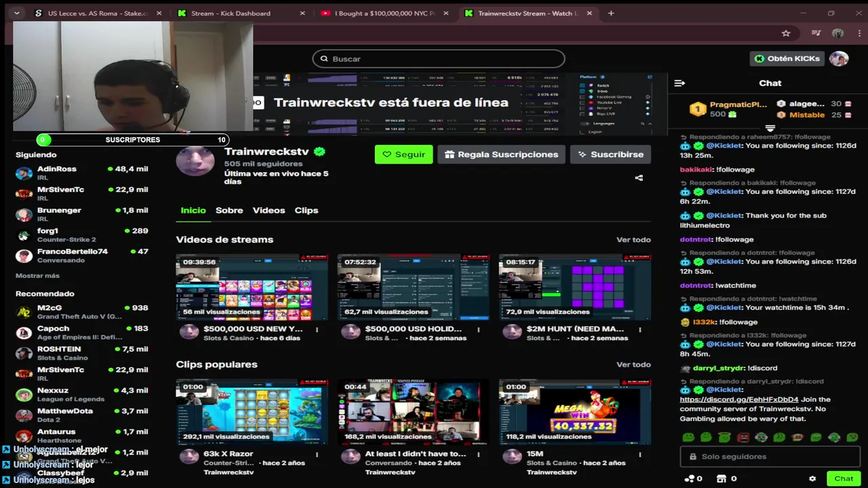Click the Suscribirse button
Screen dimensions: 868x488
coord(610,155)
